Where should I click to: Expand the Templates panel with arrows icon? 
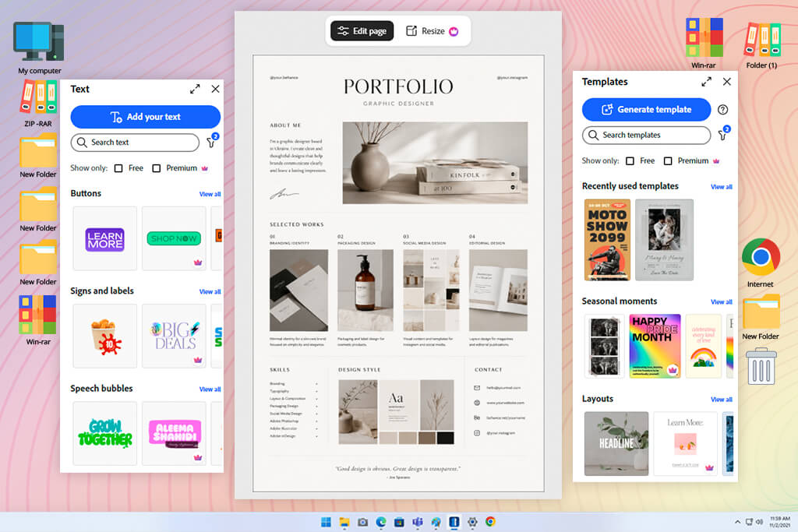click(706, 82)
